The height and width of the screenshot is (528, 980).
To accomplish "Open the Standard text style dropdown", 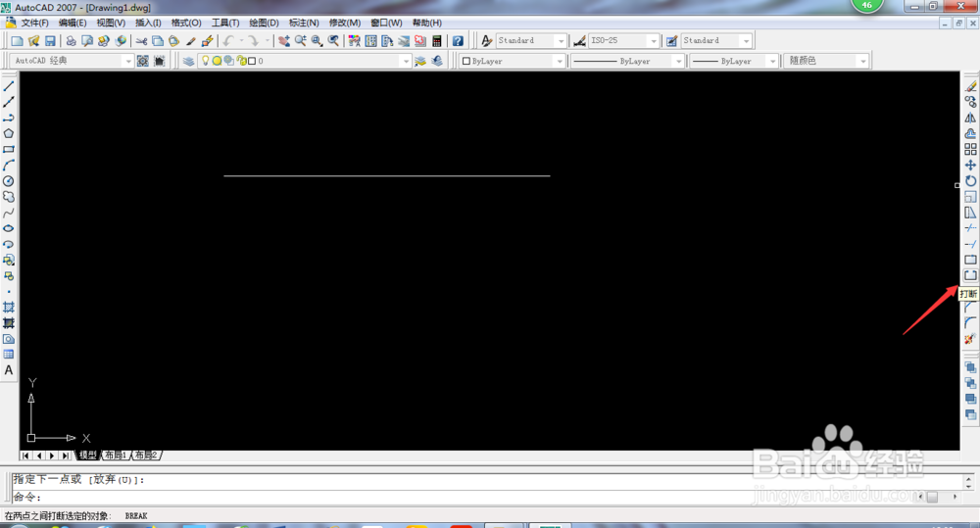I will pyautogui.click(x=561, y=40).
